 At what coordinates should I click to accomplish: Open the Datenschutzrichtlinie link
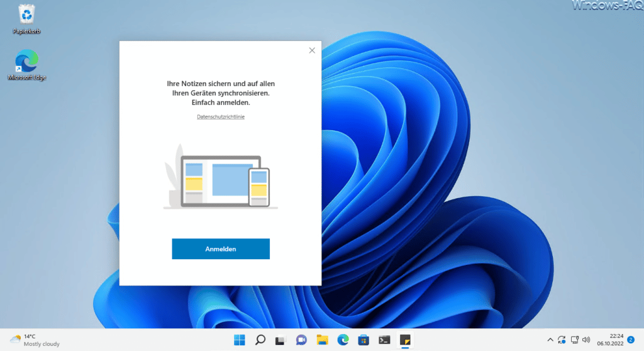click(221, 117)
